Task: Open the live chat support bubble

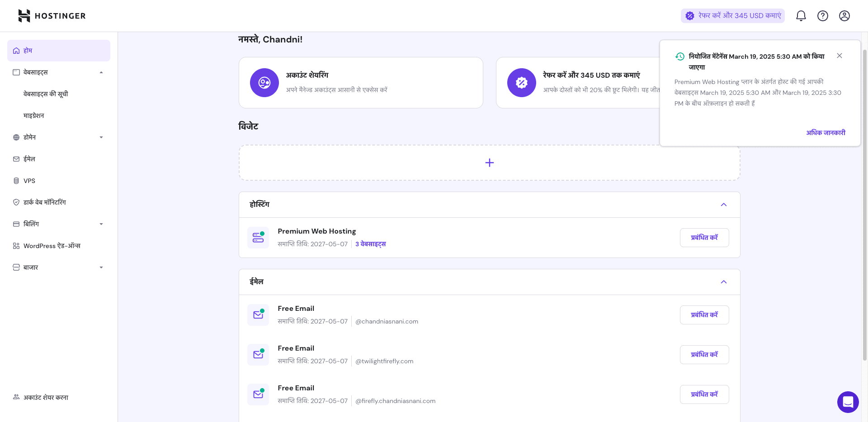Action: click(848, 402)
